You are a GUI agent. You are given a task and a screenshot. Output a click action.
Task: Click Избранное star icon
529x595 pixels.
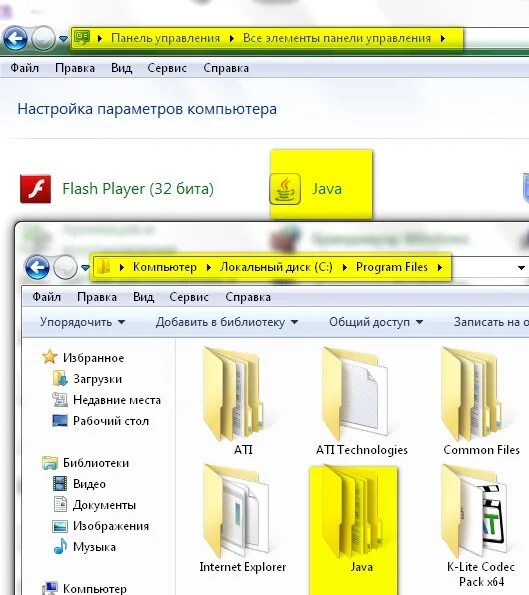coord(50,357)
